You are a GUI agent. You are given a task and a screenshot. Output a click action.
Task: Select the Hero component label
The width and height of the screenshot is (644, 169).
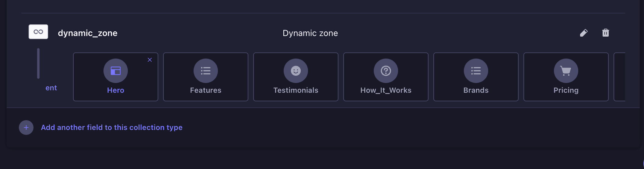(116, 90)
